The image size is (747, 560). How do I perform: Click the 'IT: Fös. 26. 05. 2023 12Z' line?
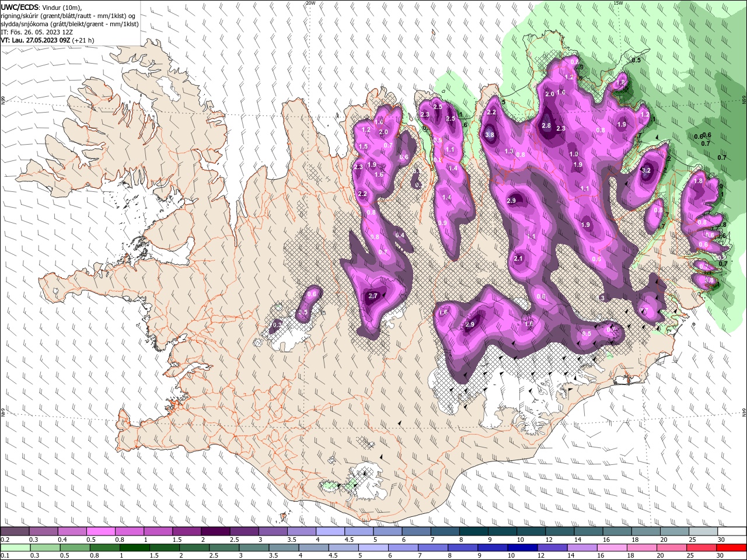pos(36,33)
